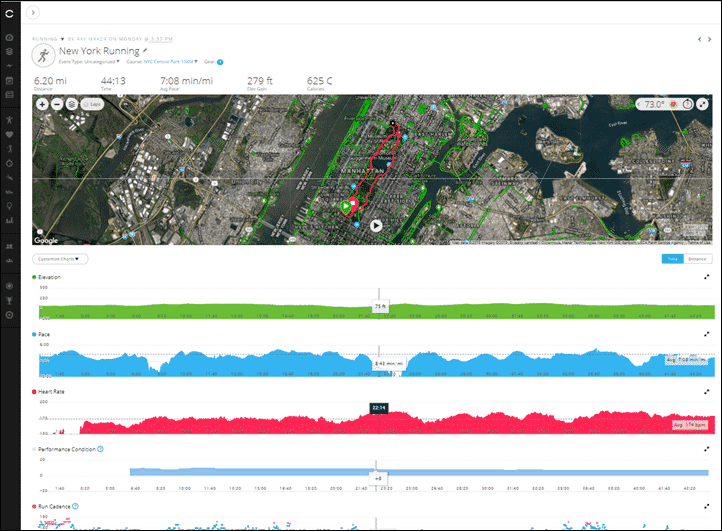The image size is (722, 531).
Task: Open Performance Condition help icon
Action: [x=100, y=449]
